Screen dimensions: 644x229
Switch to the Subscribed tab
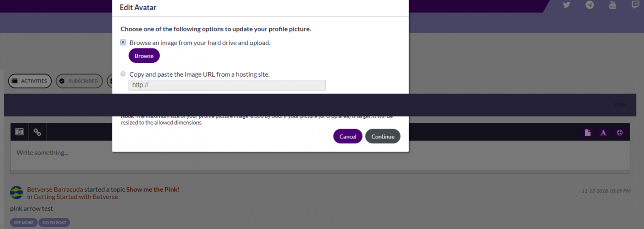pos(79,81)
